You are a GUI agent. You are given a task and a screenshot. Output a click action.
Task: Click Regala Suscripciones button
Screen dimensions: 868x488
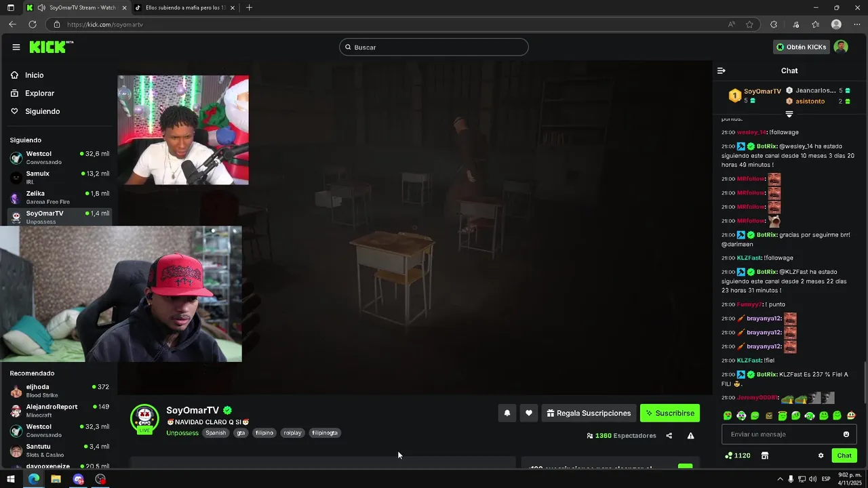click(x=589, y=413)
